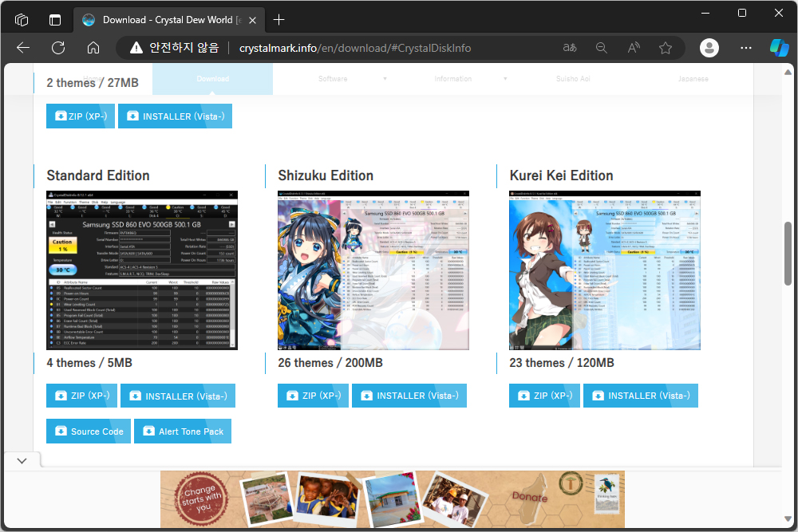Click the not secure warning icon
Image resolution: width=798 pixels, height=532 pixels.
pos(136,48)
